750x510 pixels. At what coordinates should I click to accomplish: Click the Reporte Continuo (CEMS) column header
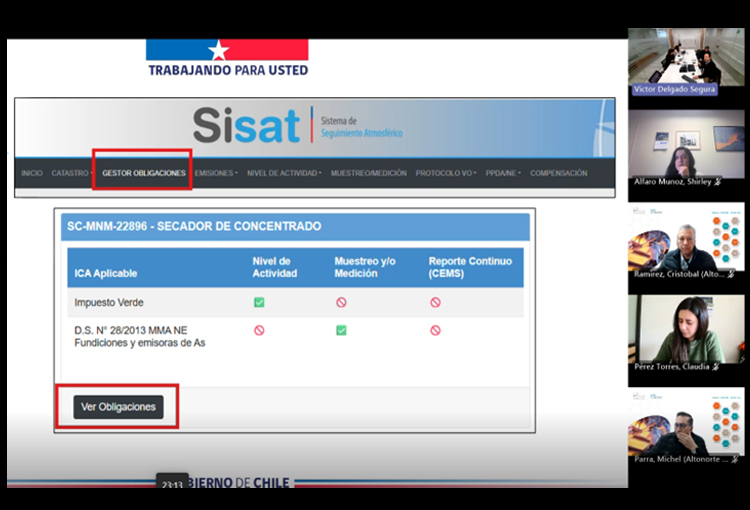470,267
